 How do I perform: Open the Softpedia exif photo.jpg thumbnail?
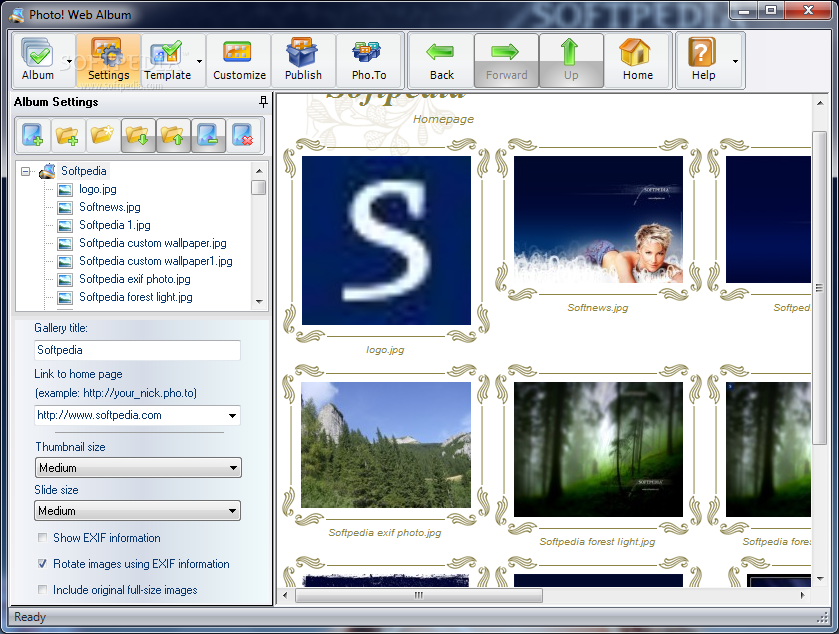(386, 445)
